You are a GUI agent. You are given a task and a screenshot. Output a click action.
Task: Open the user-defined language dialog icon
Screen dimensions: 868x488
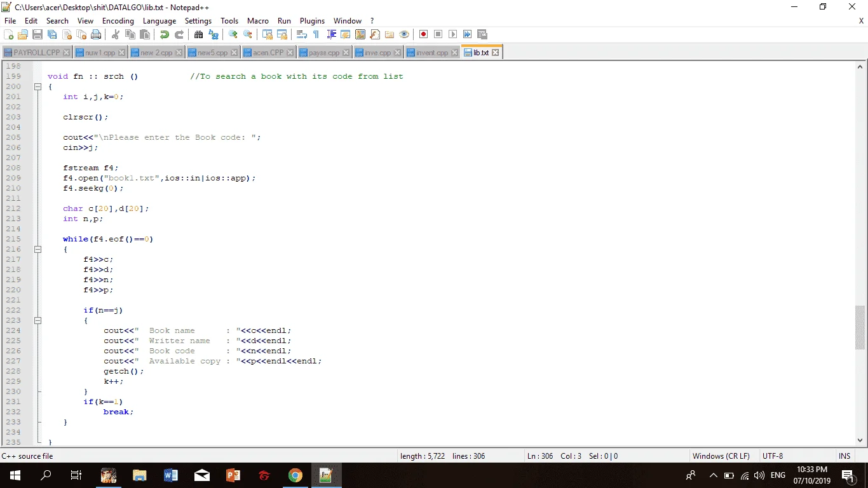(346, 34)
